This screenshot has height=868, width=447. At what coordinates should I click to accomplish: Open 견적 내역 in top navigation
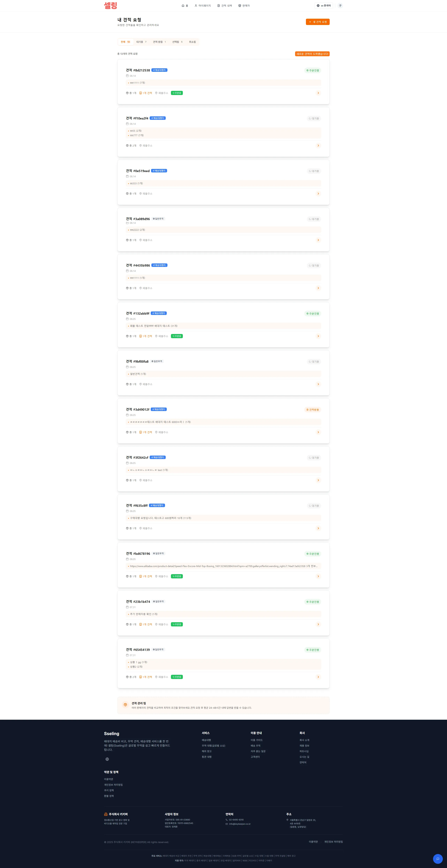point(225,5)
